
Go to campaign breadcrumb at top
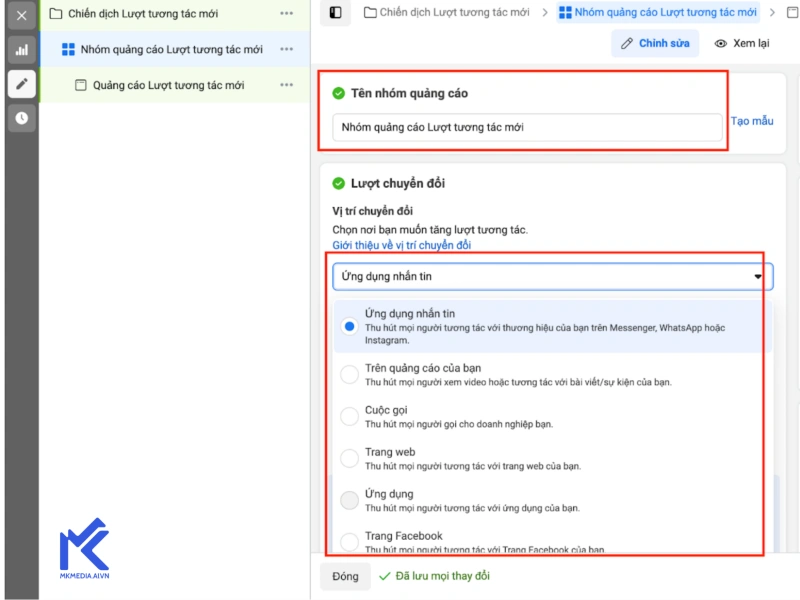447,12
